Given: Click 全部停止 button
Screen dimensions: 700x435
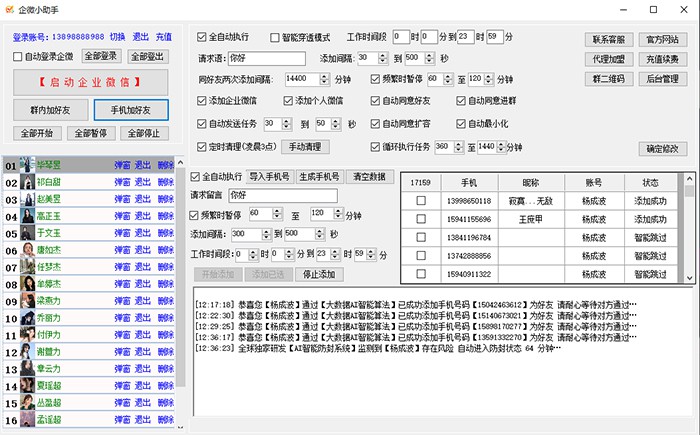Looking at the screenshot, I should pyautogui.click(x=144, y=133).
